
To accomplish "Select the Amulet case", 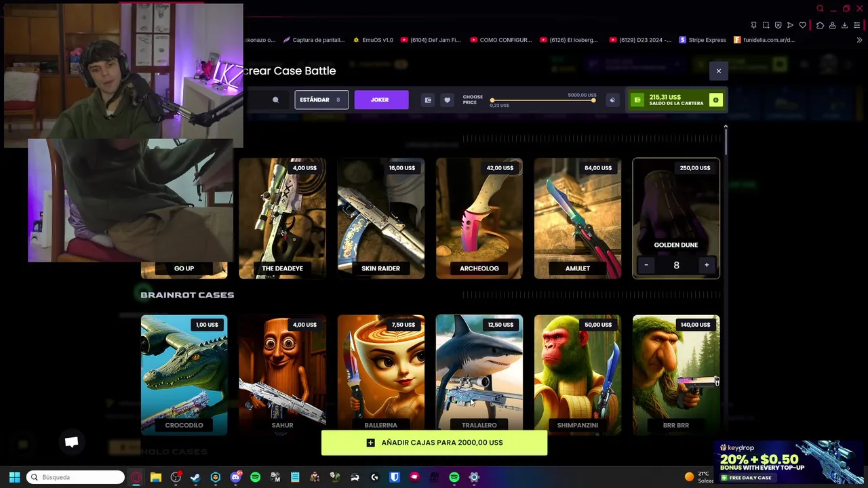I will [x=578, y=218].
